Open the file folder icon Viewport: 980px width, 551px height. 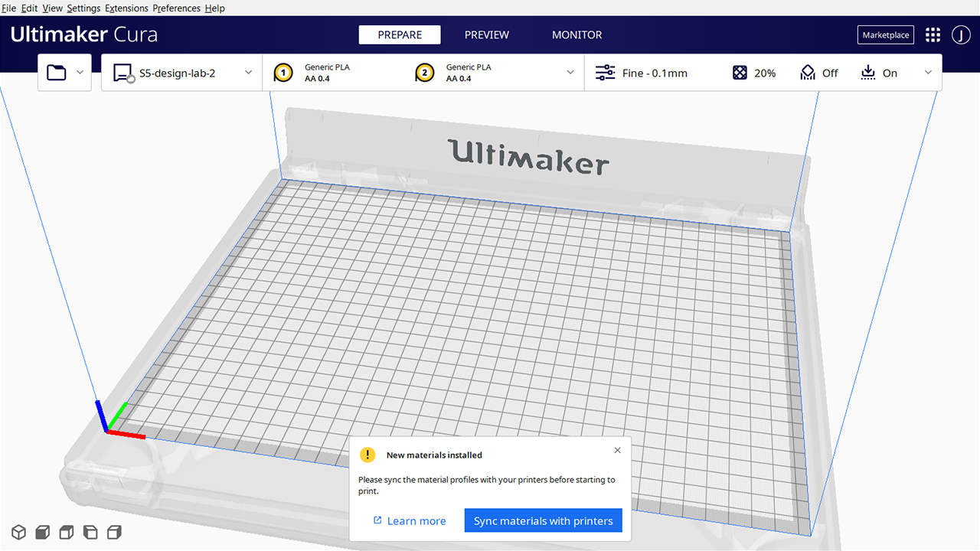[x=57, y=73]
